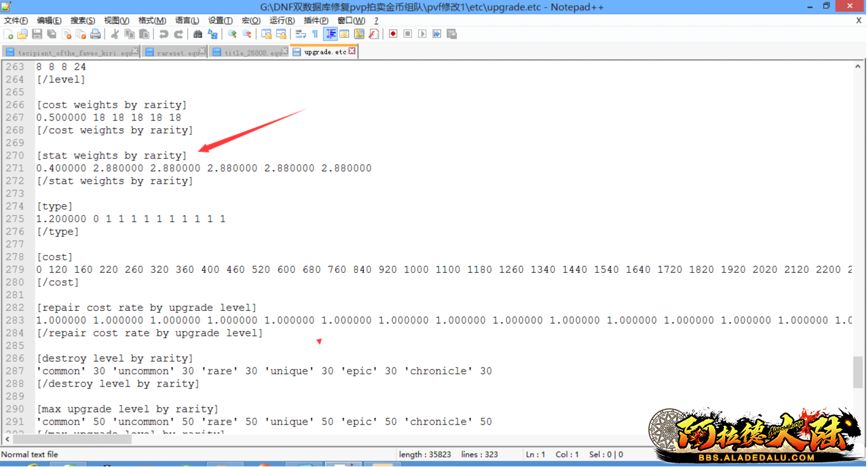Click the New file toolbar icon

8,34
